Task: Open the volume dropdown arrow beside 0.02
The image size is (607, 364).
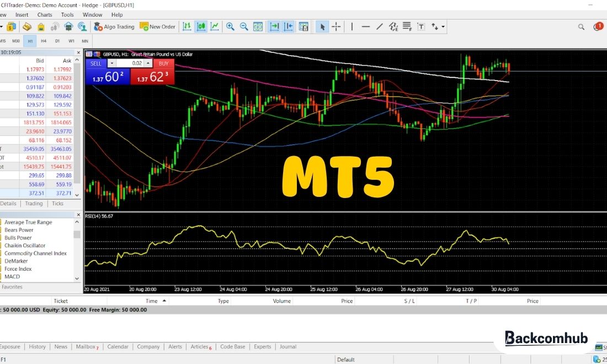Action: tap(111, 63)
